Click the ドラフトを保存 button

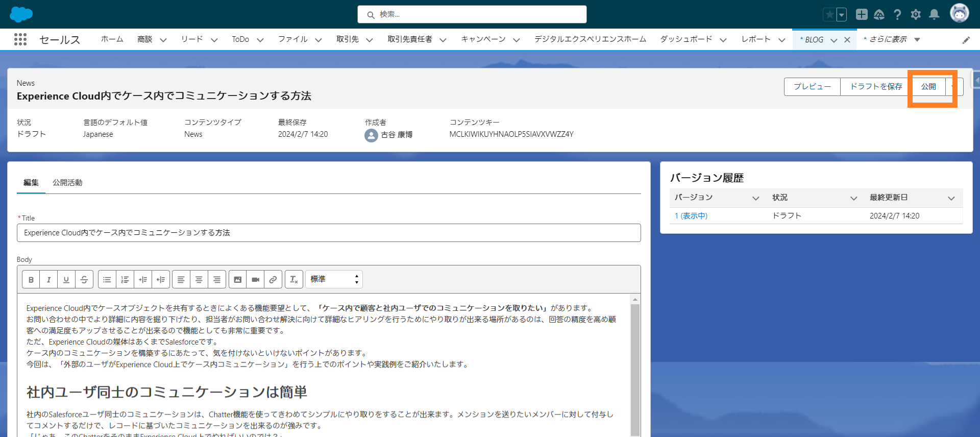click(876, 87)
